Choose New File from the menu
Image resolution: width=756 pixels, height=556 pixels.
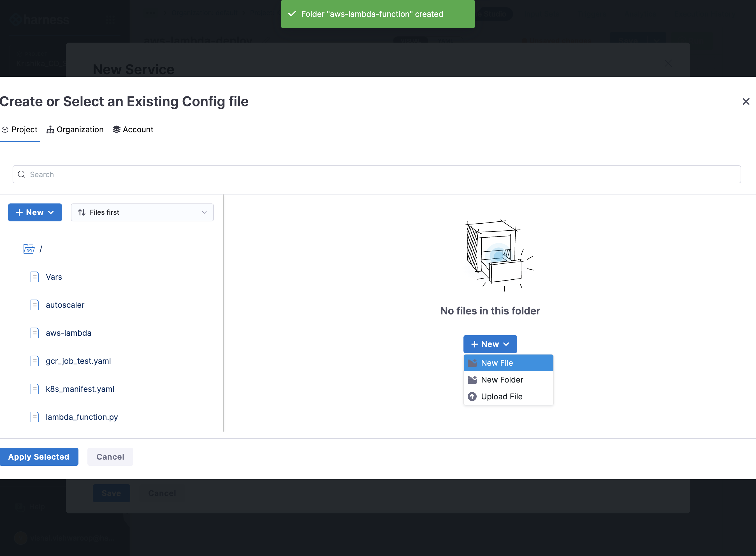click(x=508, y=363)
